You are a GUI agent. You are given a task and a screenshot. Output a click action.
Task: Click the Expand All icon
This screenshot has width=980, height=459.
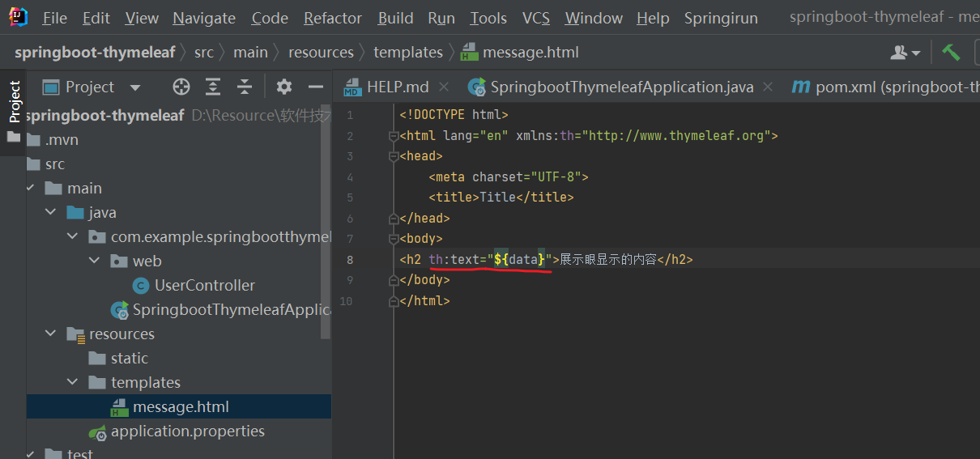[x=213, y=87]
